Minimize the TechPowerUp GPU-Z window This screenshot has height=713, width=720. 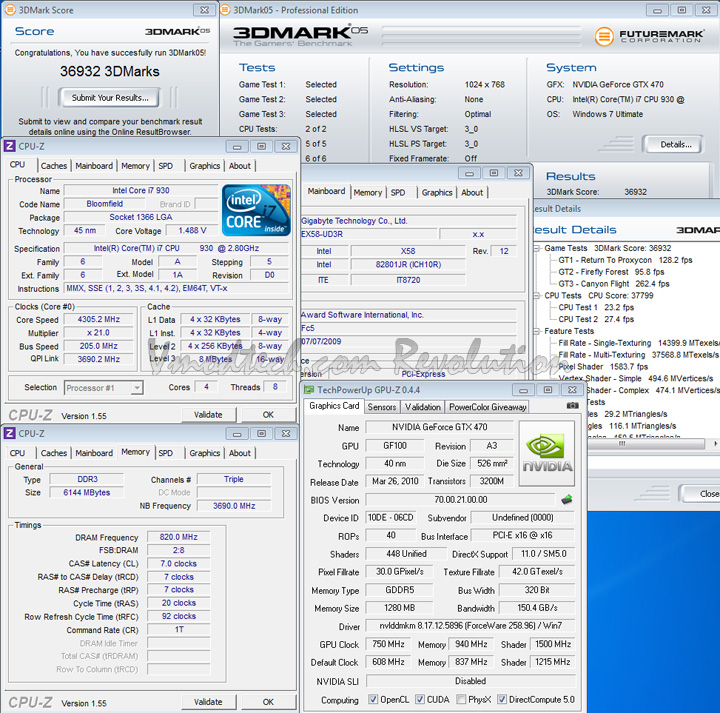coord(523,390)
